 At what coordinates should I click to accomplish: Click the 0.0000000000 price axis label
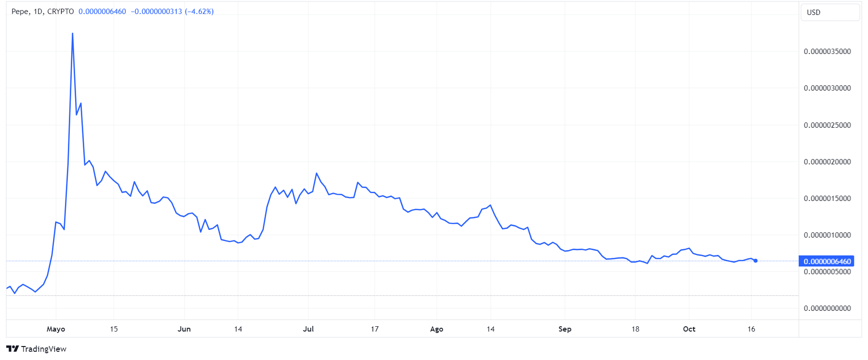pyautogui.click(x=827, y=308)
